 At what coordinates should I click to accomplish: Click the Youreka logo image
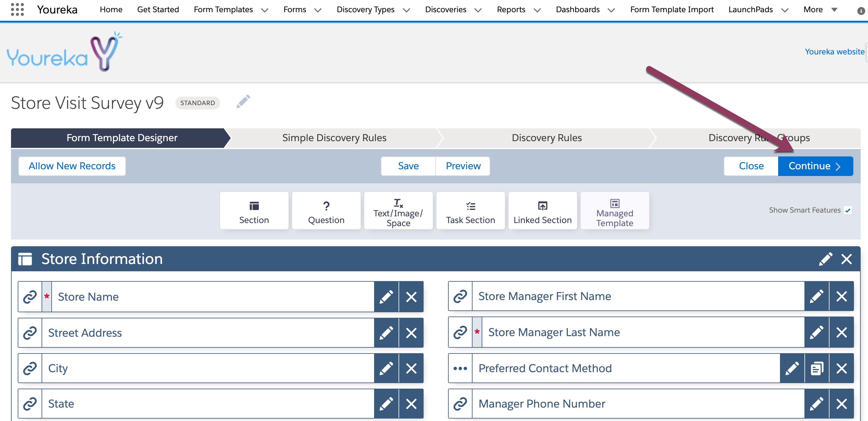64,52
